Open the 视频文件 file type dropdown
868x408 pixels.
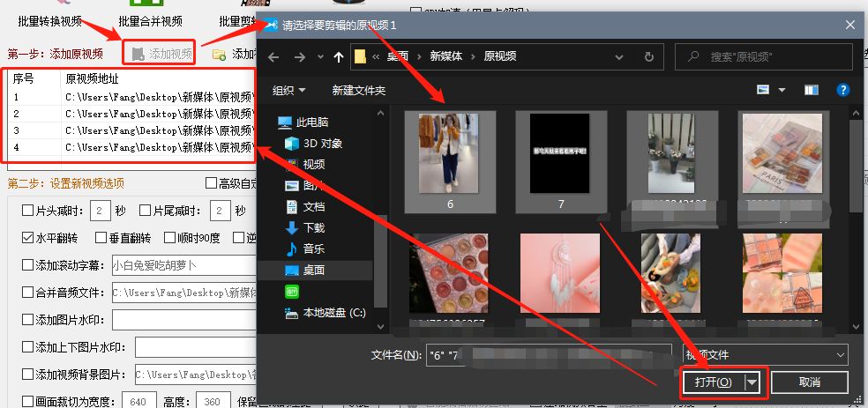(763, 355)
